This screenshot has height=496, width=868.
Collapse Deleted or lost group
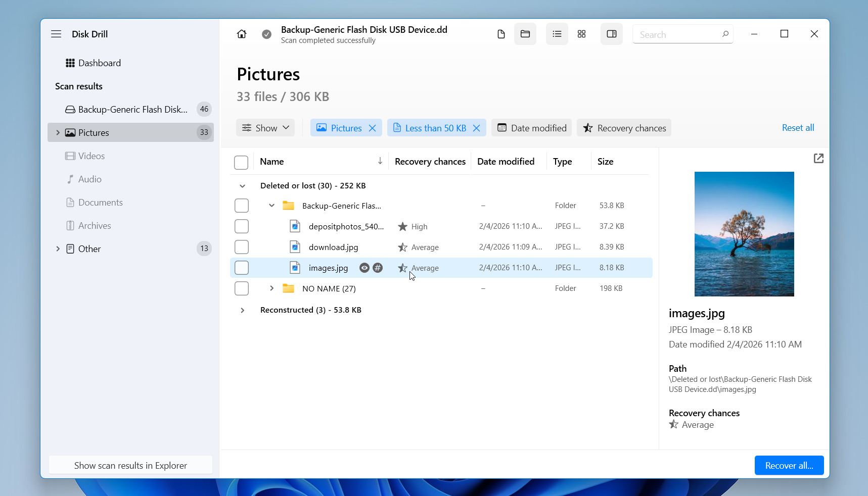tap(243, 186)
